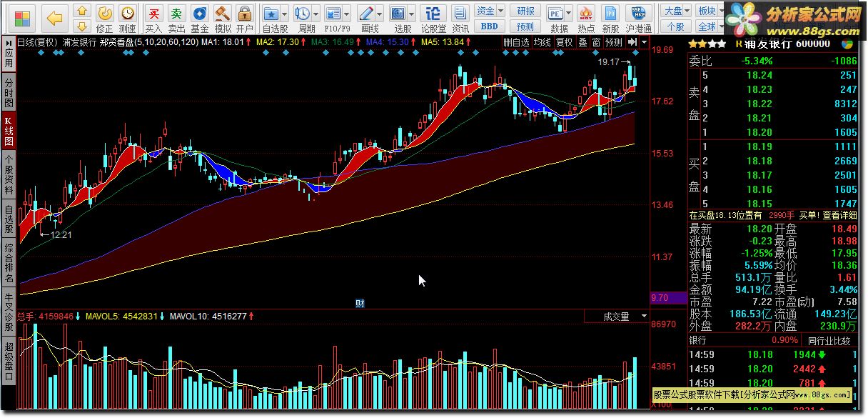Expand the F10/F9 dropdown arrow
The image size is (868, 418).
click(x=346, y=14)
